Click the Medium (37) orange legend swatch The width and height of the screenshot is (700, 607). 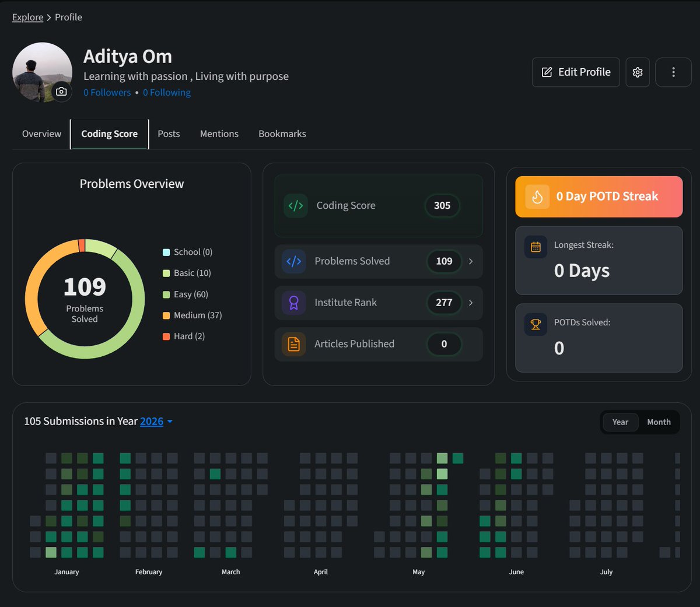coord(166,315)
